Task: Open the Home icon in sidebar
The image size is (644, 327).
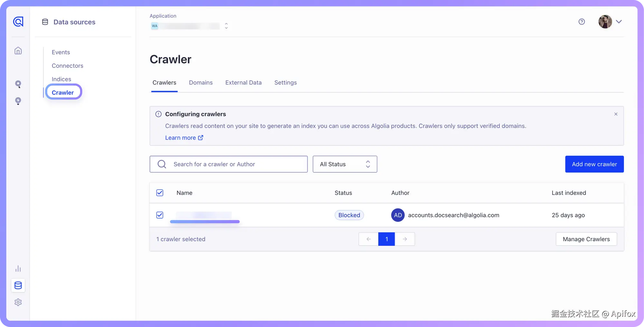Action: tap(18, 50)
